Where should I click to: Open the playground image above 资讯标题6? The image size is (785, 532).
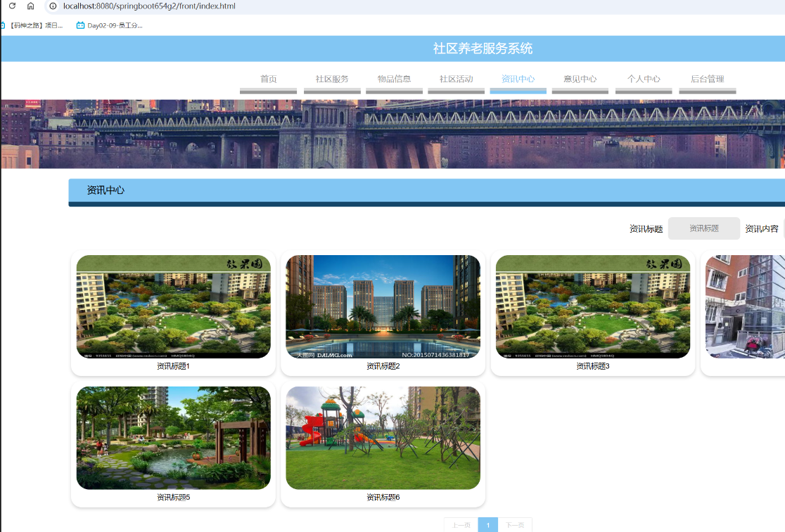tap(383, 438)
